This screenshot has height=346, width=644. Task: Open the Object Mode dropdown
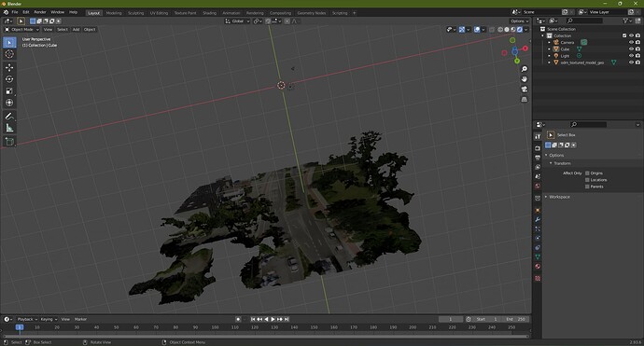[x=21, y=30]
